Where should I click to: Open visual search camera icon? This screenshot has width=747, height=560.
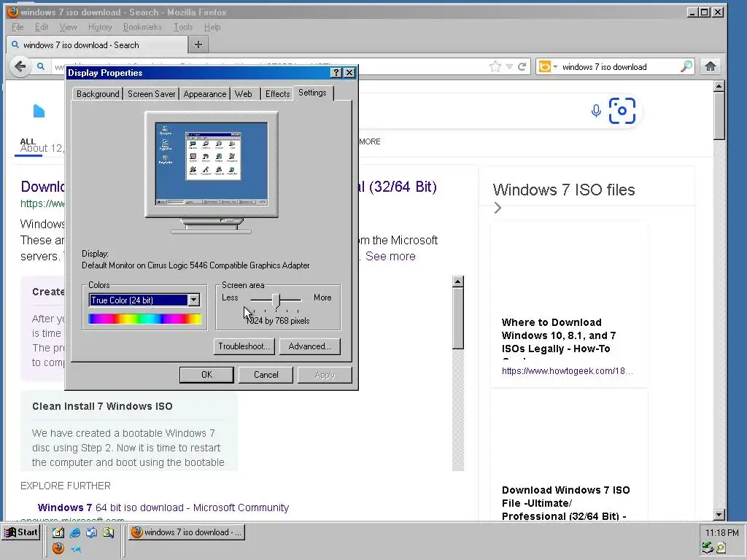(622, 111)
